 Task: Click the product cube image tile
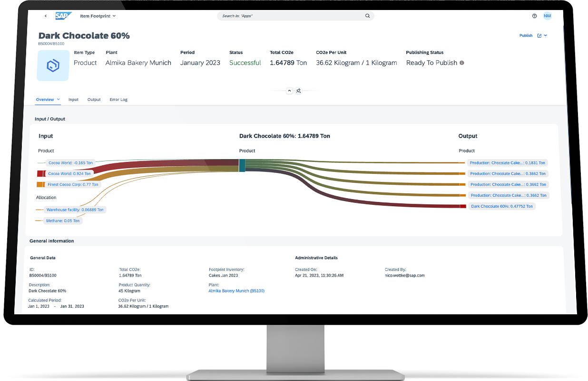53,65
